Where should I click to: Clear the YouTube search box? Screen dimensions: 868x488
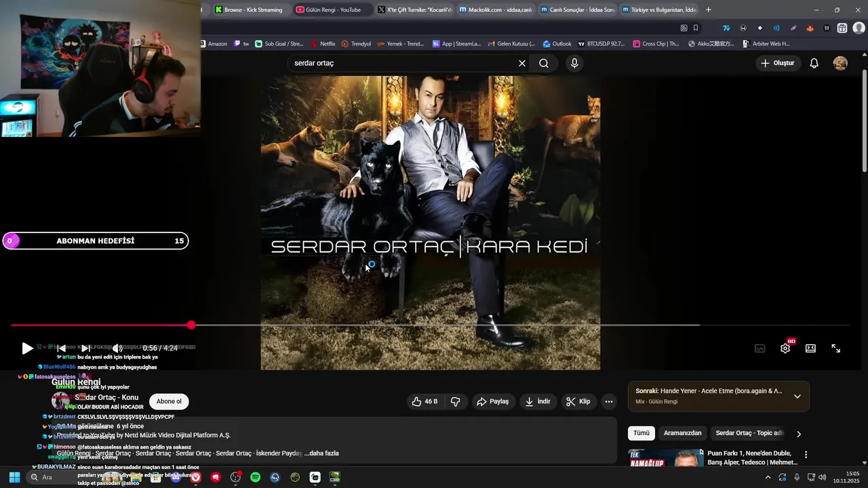(522, 63)
